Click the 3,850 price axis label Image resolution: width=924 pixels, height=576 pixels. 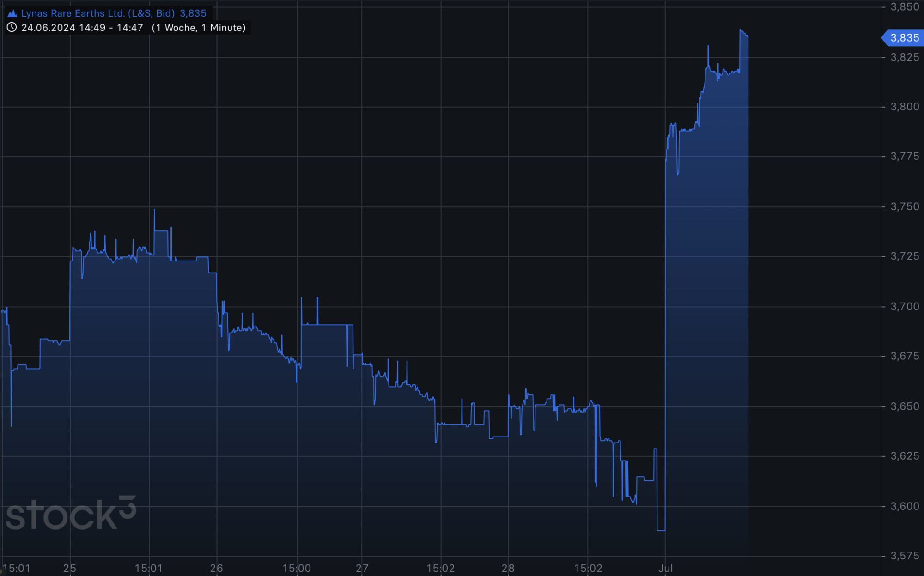click(x=905, y=7)
